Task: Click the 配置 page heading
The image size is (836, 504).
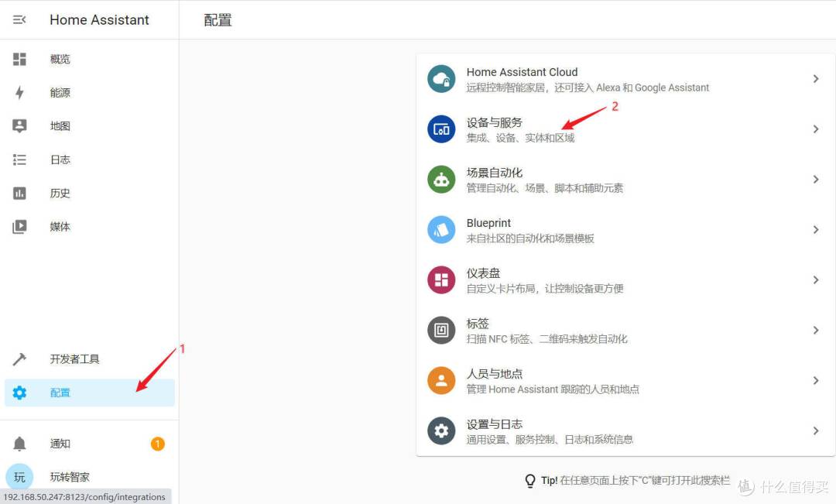Action: [x=218, y=20]
